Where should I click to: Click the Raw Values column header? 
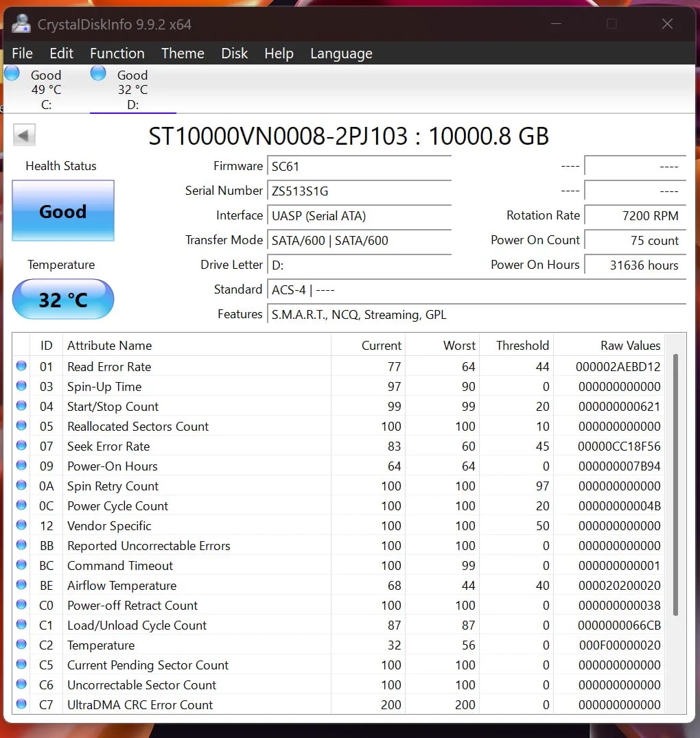coord(609,346)
